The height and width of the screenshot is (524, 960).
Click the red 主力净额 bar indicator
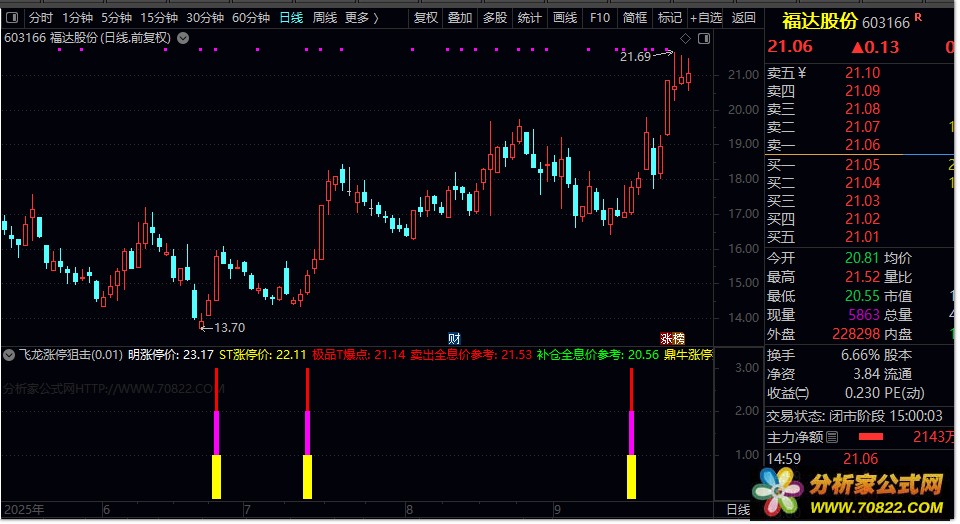click(871, 436)
